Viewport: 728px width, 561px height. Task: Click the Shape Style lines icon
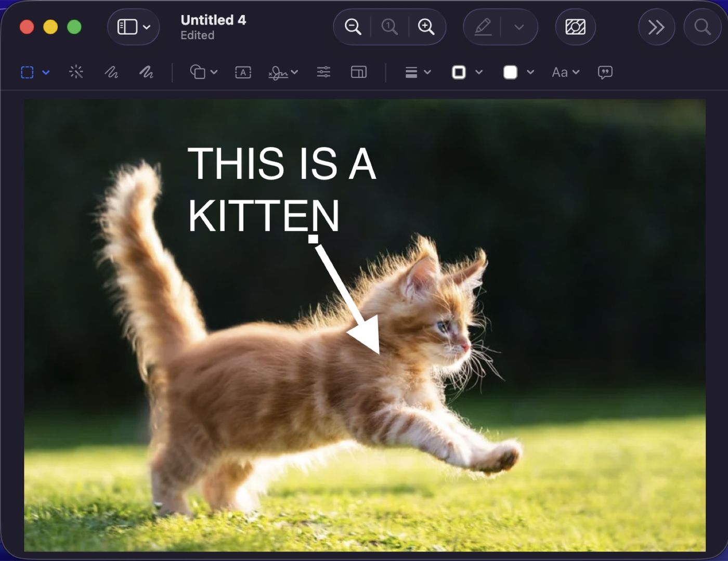pos(411,72)
